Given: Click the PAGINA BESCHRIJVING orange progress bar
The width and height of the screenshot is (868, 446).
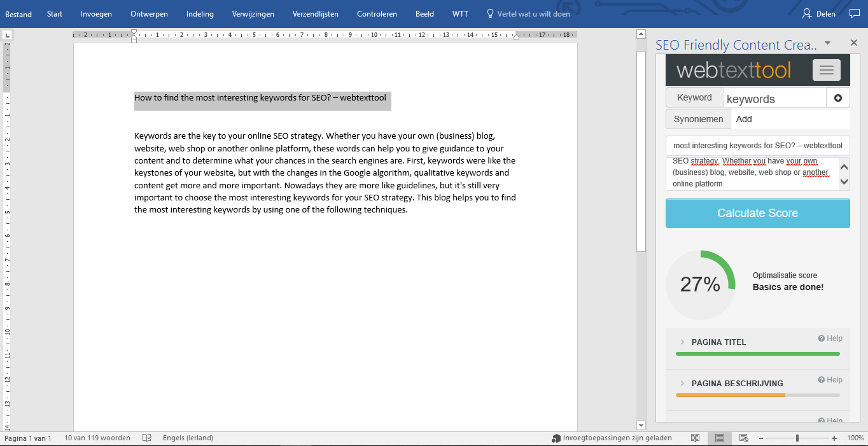Looking at the screenshot, I should (x=731, y=395).
